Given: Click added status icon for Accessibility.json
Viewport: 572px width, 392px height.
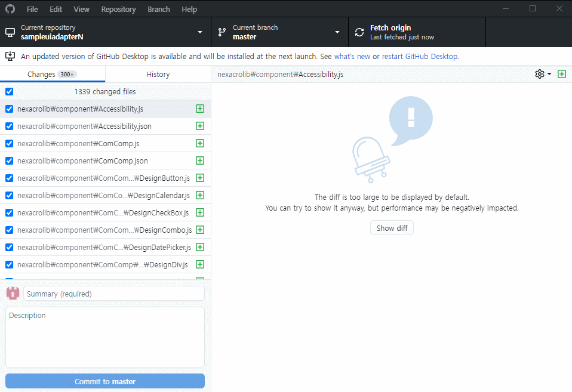Looking at the screenshot, I should tap(200, 126).
